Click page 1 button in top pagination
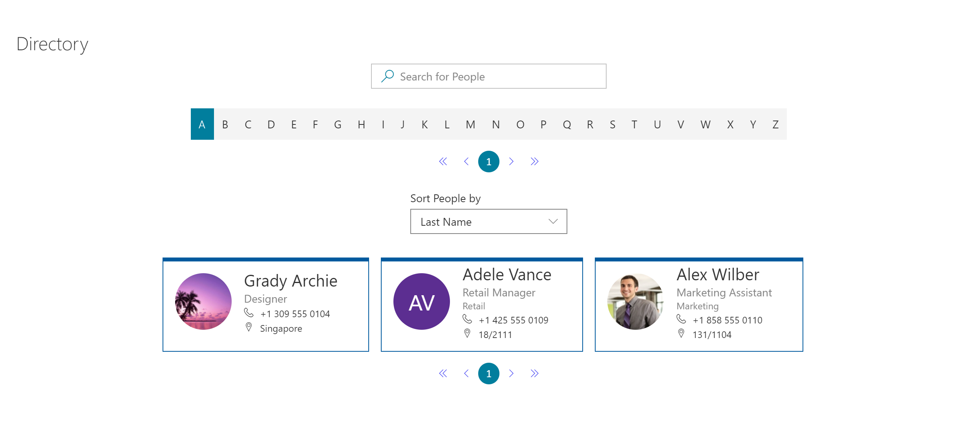Viewport: 980px width, 422px height. click(x=489, y=161)
